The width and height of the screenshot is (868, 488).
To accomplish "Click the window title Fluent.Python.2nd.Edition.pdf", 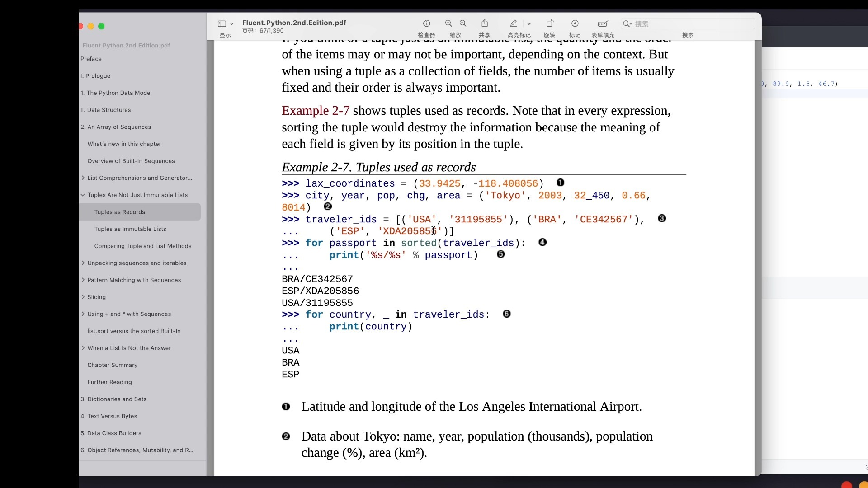I will coord(294,23).
